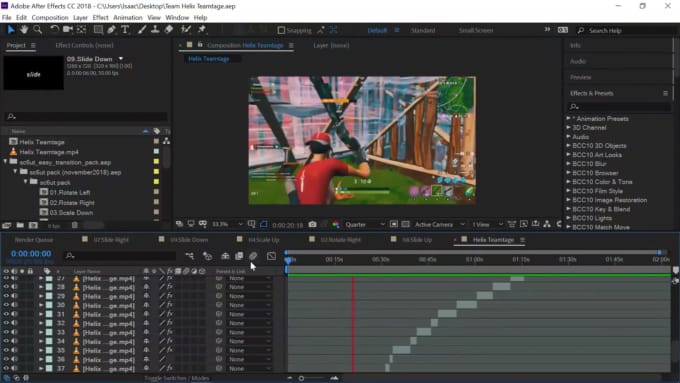Open parent dropdown for layer 30
Image resolution: width=680 pixels, height=383 pixels.
(x=249, y=305)
